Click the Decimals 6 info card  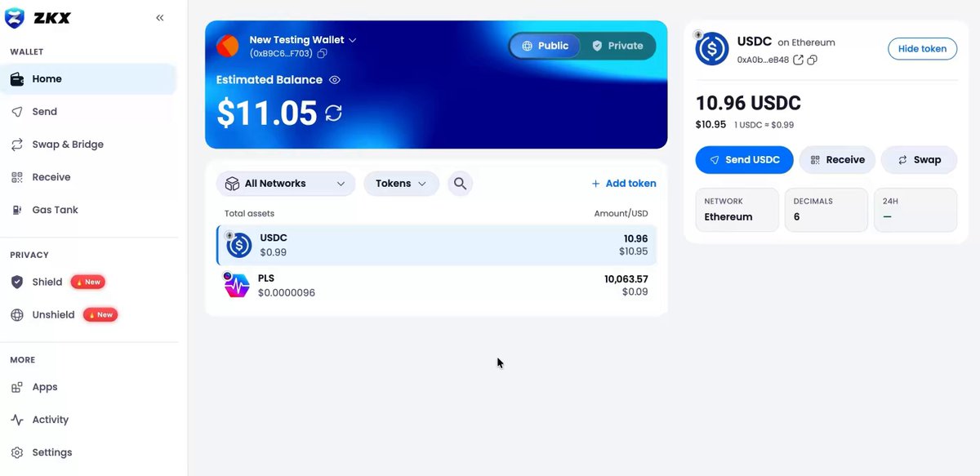pyautogui.click(x=826, y=210)
